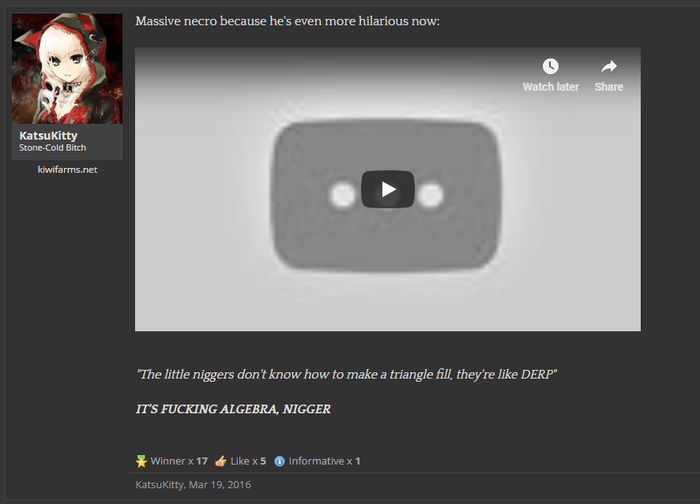Click KatsuKitty author link in post footer
This screenshot has width=700, height=504.
[x=158, y=485]
